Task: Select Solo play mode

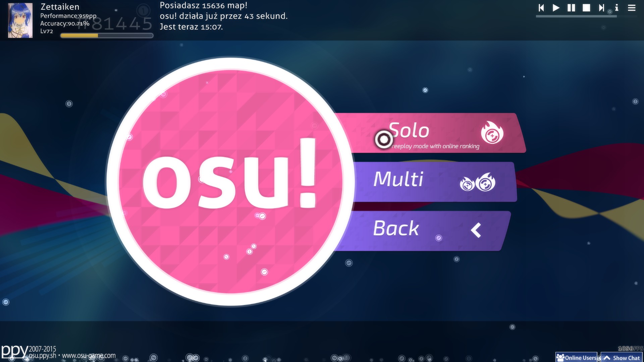Action: [x=433, y=133]
